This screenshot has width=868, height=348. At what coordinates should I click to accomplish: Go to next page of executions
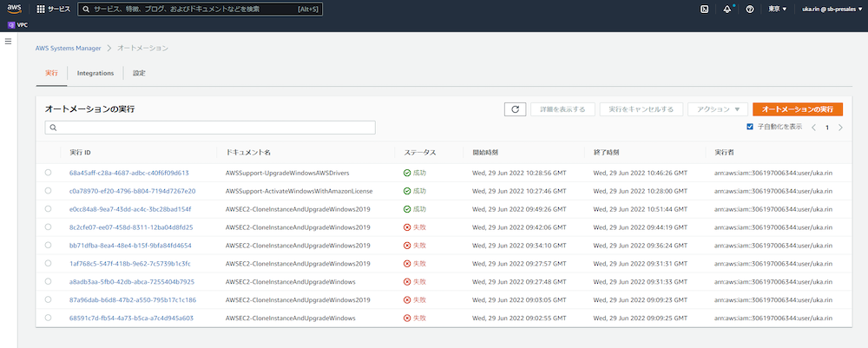[x=840, y=128]
